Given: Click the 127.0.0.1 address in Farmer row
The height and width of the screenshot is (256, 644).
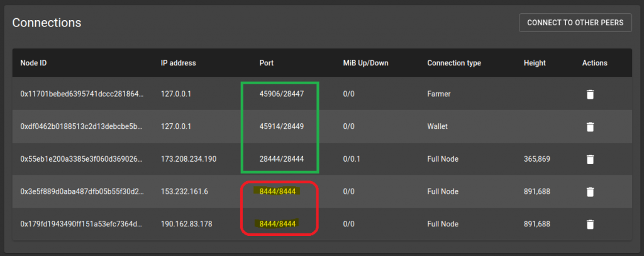Looking at the screenshot, I should 176,94.
